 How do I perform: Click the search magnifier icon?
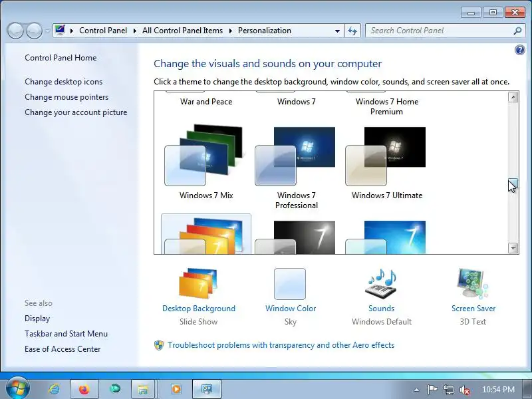[x=517, y=31]
